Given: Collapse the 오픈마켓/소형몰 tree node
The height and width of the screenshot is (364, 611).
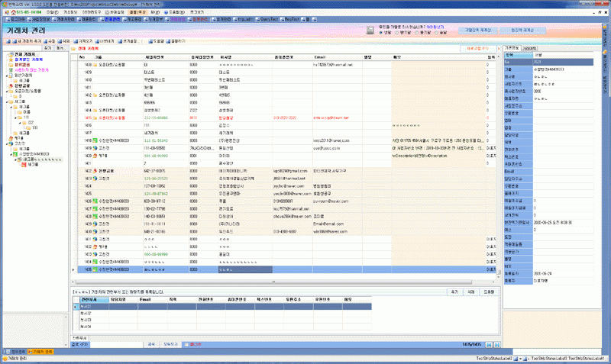Looking at the screenshot, I should 7,92.
